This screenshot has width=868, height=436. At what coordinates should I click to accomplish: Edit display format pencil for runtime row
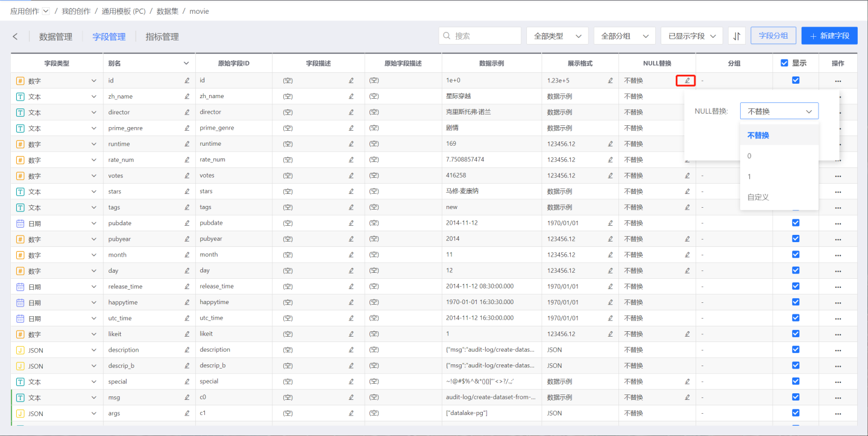tap(610, 144)
